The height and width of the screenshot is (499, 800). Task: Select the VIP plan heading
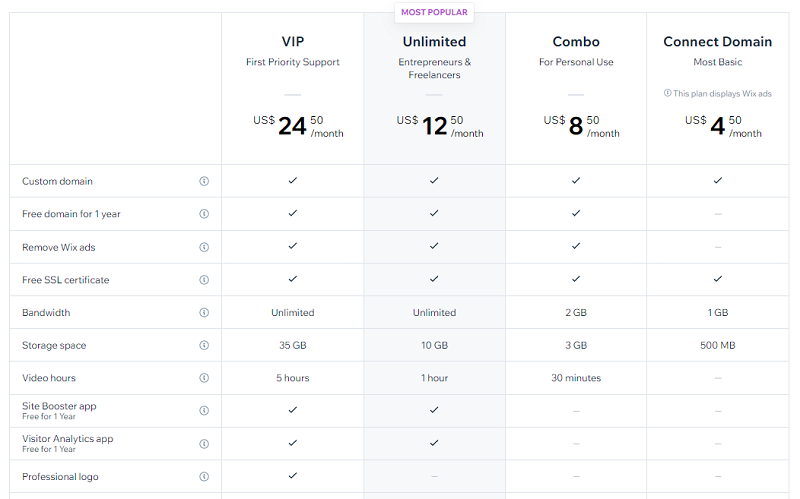293,42
